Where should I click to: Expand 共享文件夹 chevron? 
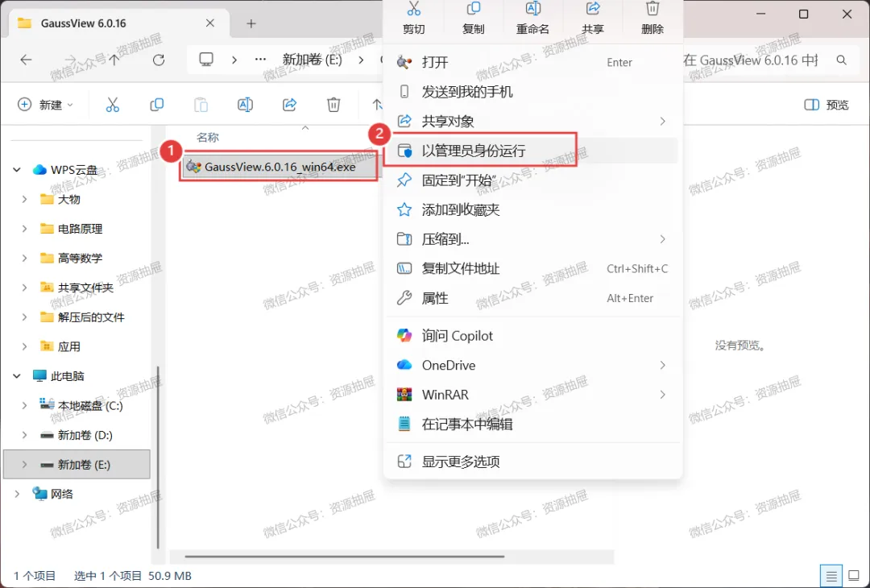click(x=24, y=288)
